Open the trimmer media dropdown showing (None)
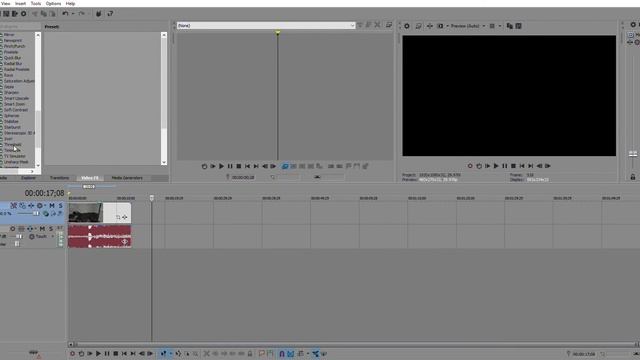640x360 pixels. pos(266,25)
